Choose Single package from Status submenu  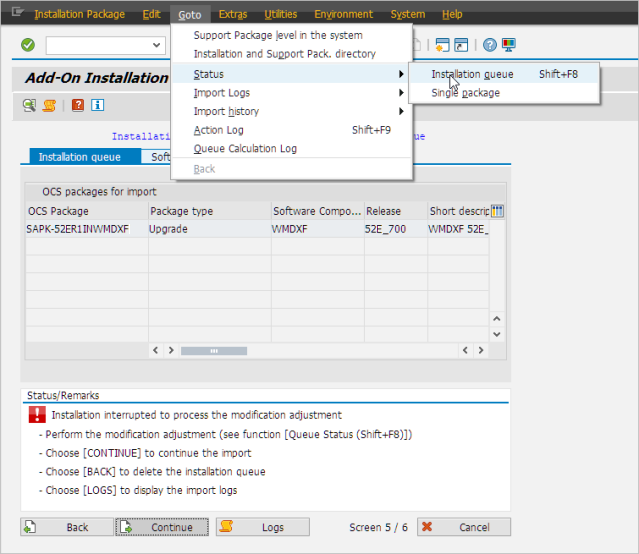466,93
